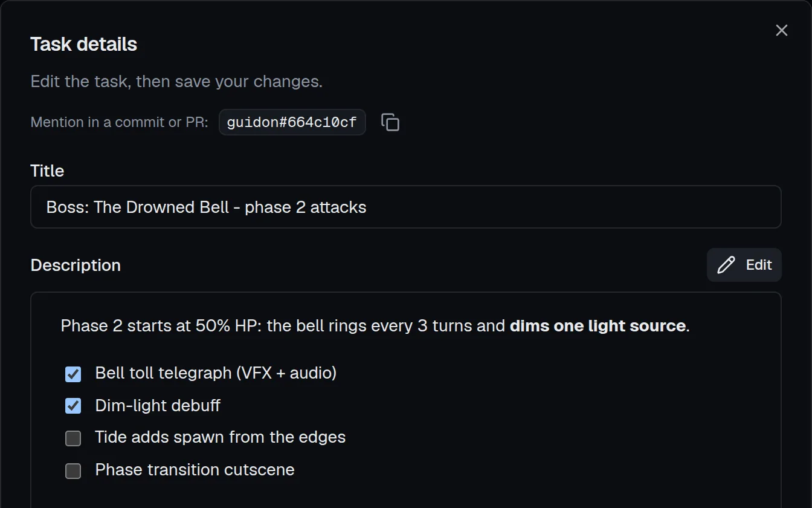Focus the Title input field
Image resolution: width=812 pixels, height=508 pixels.
[x=406, y=207]
